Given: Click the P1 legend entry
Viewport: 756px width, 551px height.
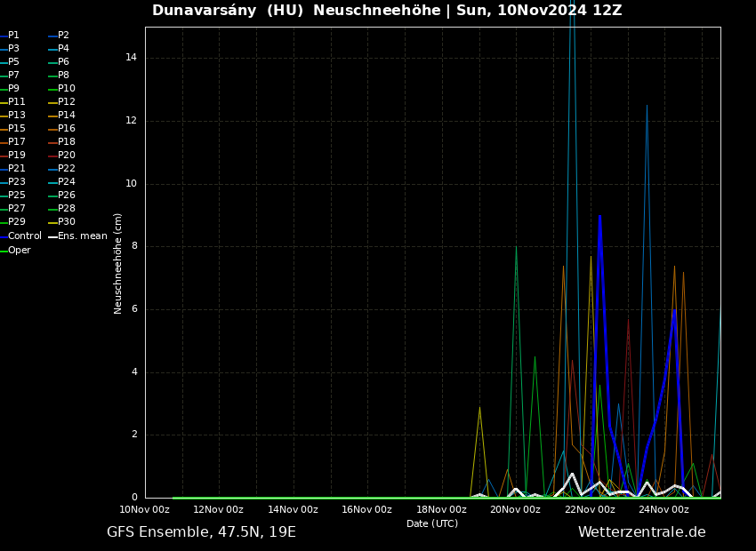Looking at the screenshot, I should click(x=13, y=36).
